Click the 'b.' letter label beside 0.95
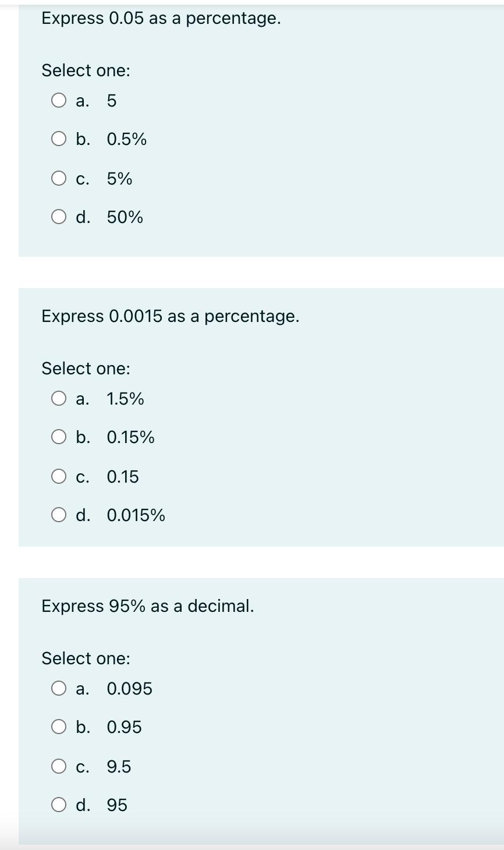This screenshot has width=504, height=850. [83, 727]
